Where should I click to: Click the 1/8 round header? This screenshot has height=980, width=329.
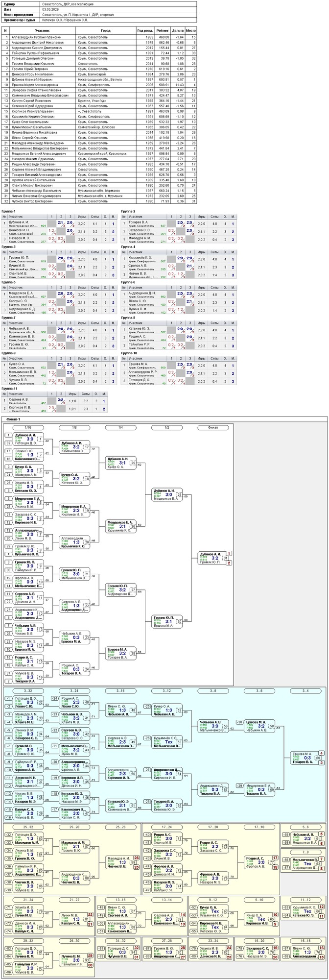pos(75,428)
